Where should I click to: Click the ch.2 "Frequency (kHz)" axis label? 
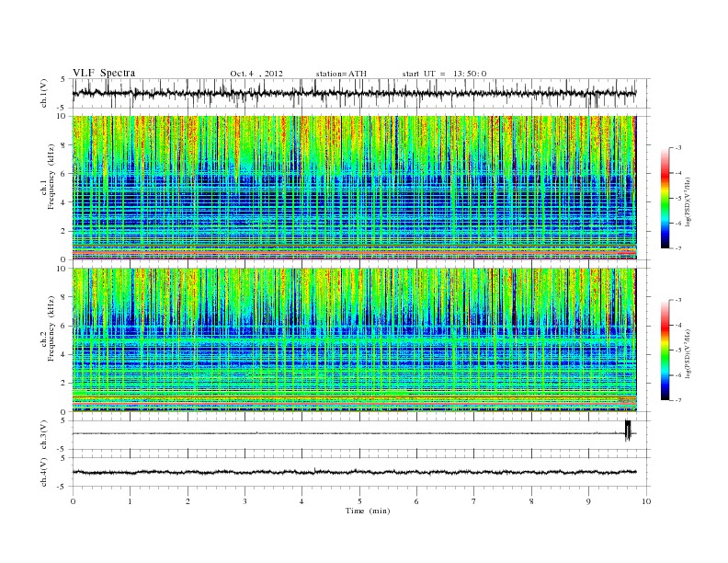click(x=51, y=327)
